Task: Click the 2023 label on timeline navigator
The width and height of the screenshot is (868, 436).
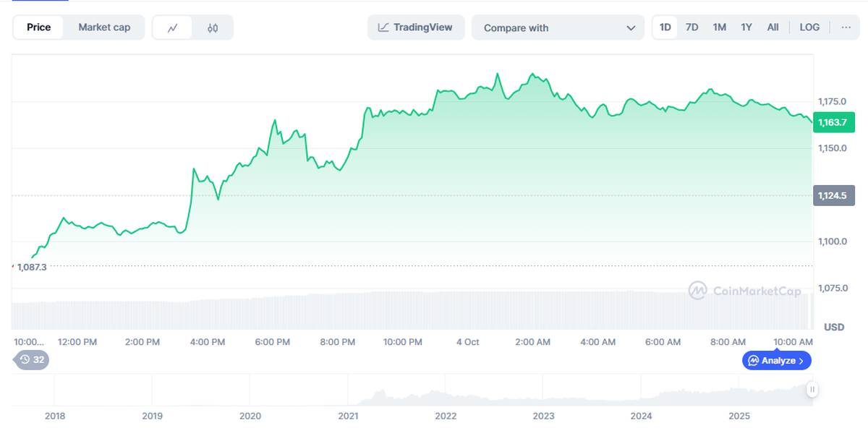Action: pyautogui.click(x=543, y=416)
